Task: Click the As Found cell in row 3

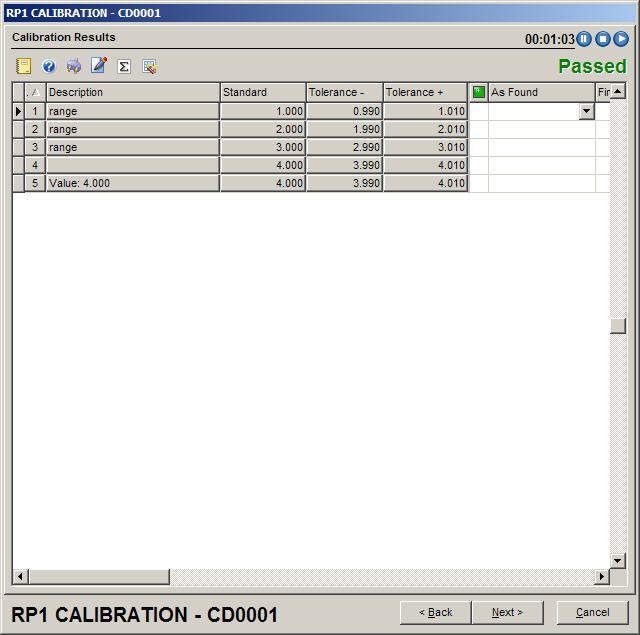Action: pyautogui.click(x=541, y=147)
